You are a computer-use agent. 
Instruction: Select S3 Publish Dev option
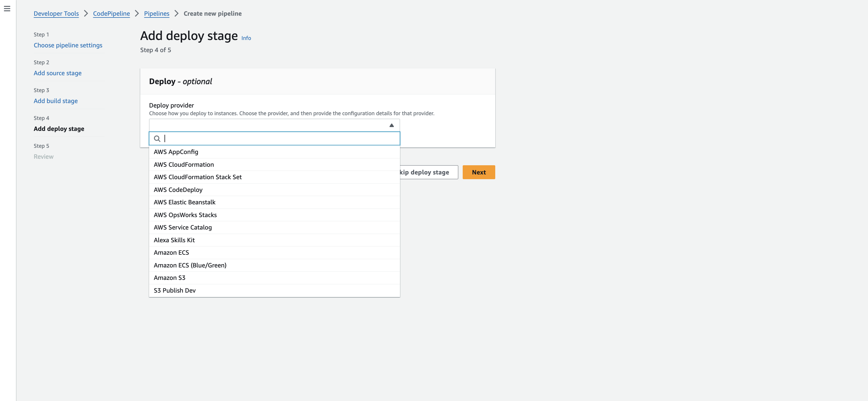[x=175, y=290]
